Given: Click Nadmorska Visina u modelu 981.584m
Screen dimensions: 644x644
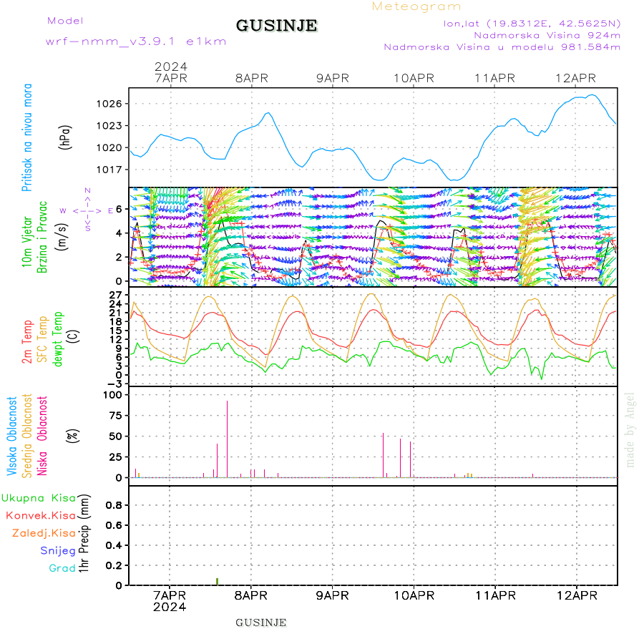Looking at the screenshot, I should click(x=502, y=47).
